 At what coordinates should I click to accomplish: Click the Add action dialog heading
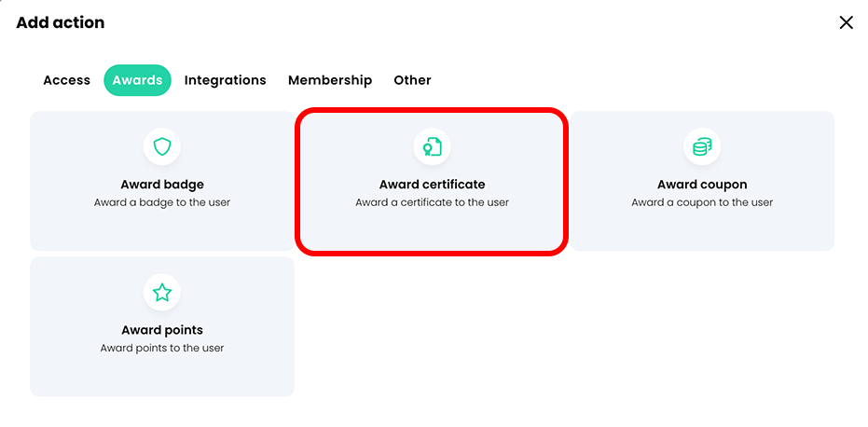point(61,22)
